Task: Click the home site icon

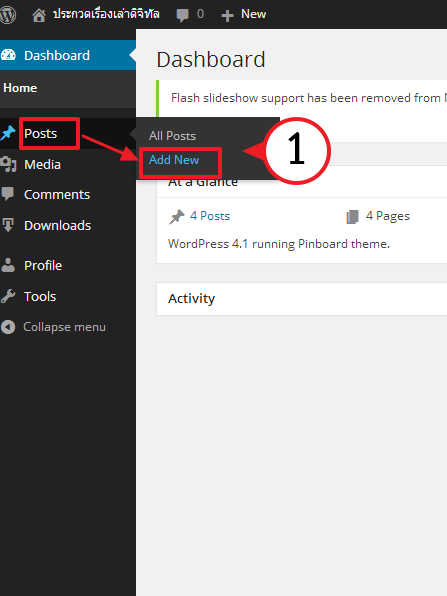Action: [39, 15]
